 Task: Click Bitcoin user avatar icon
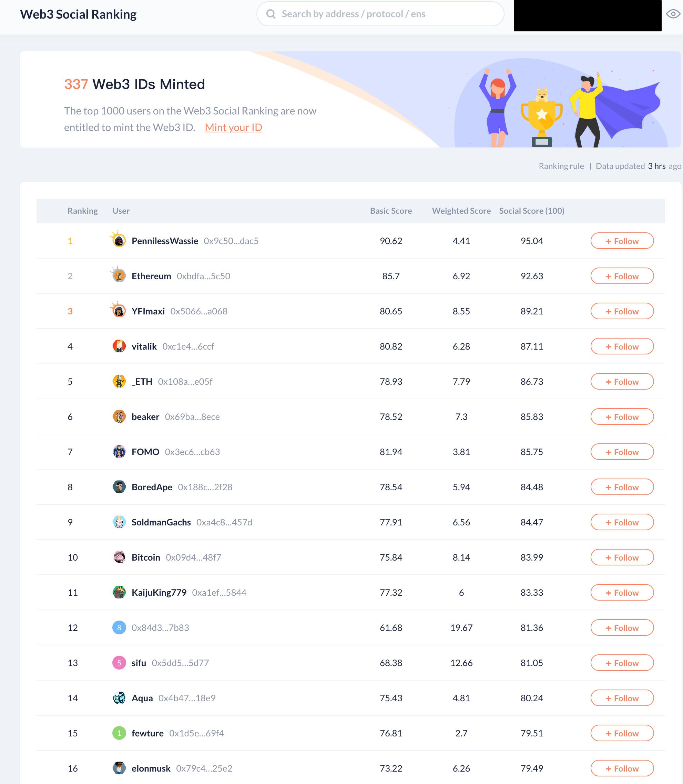pyautogui.click(x=119, y=557)
